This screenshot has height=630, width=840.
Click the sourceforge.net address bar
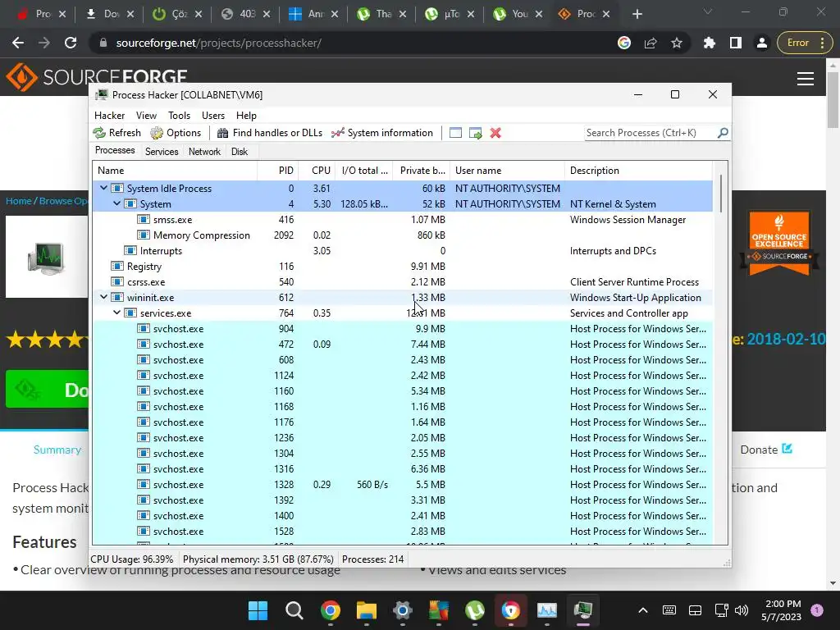pyautogui.click(x=354, y=43)
